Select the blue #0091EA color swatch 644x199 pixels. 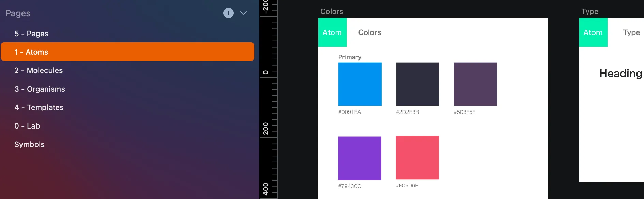point(360,84)
